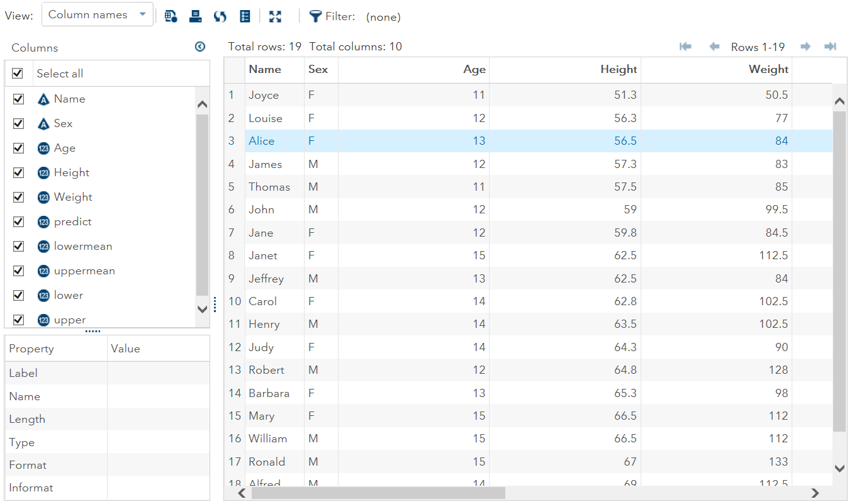Go to the last page of rows

point(830,47)
